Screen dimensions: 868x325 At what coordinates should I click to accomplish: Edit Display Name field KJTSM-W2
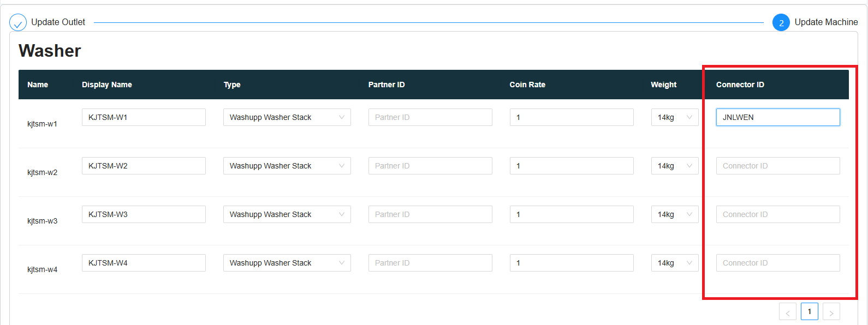144,166
